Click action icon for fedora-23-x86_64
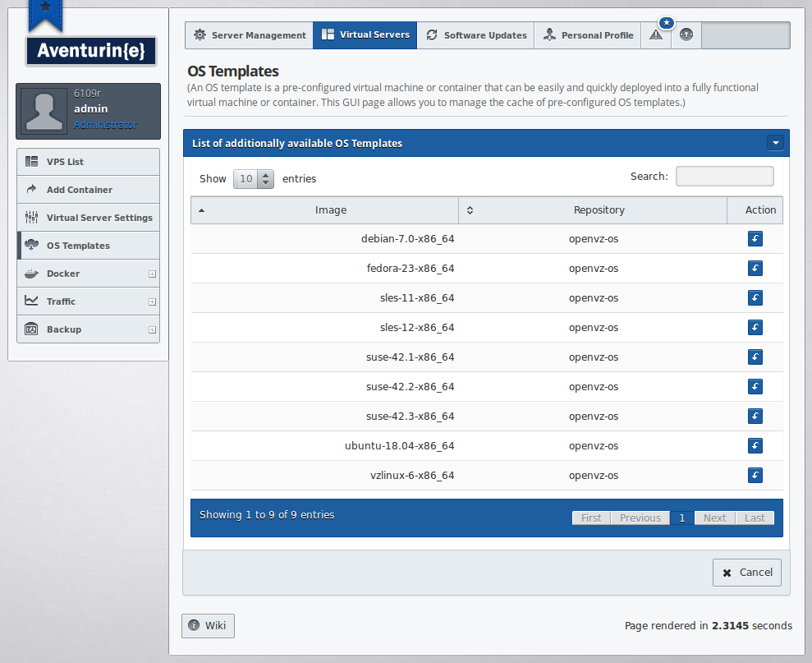The width and height of the screenshot is (812, 663). point(755,269)
